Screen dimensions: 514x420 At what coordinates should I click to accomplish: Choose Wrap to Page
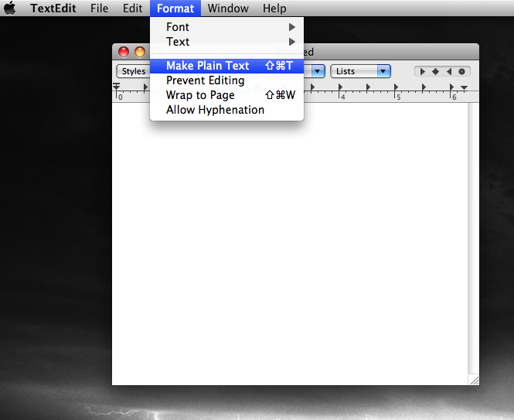(226, 95)
